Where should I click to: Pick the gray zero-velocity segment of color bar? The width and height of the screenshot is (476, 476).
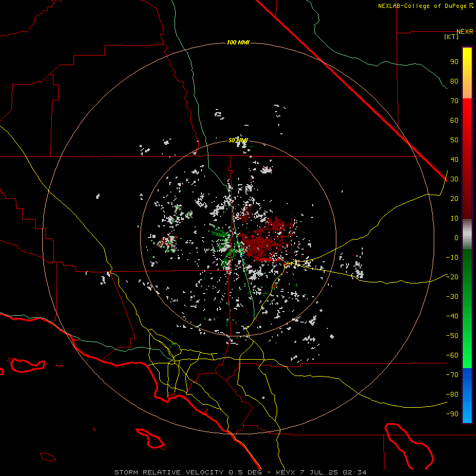[x=467, y=234]
